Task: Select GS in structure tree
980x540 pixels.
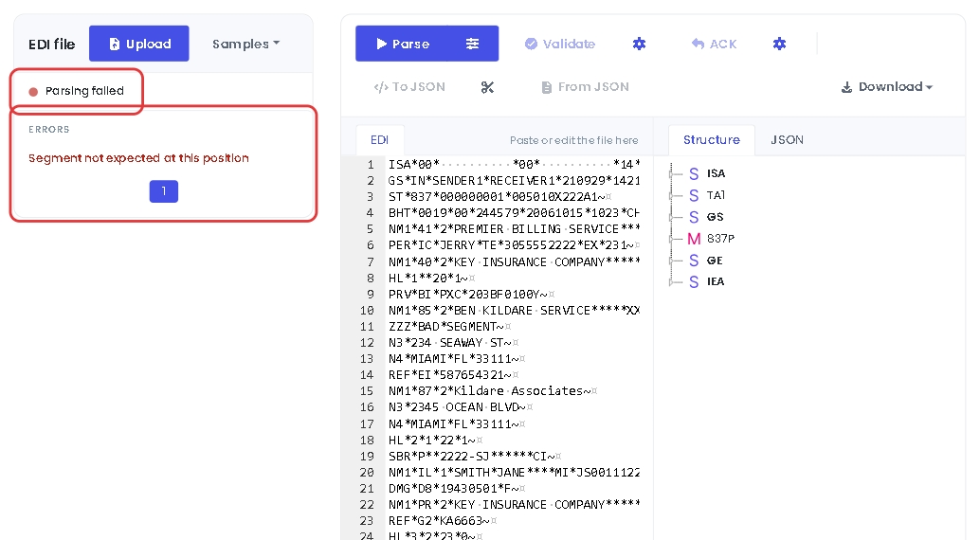Action: (715, 217)
